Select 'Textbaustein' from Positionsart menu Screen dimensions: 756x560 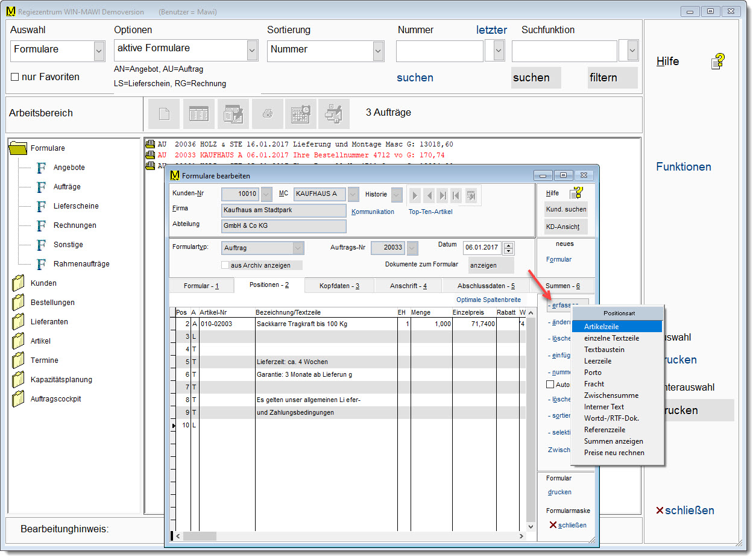click(x=604, y=350)
